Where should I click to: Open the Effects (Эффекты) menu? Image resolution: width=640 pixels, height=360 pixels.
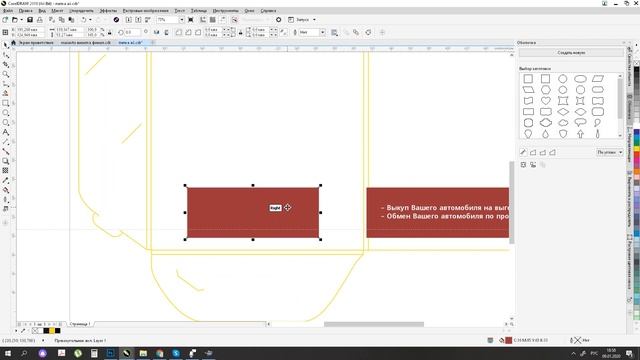[x=108, y=11]
